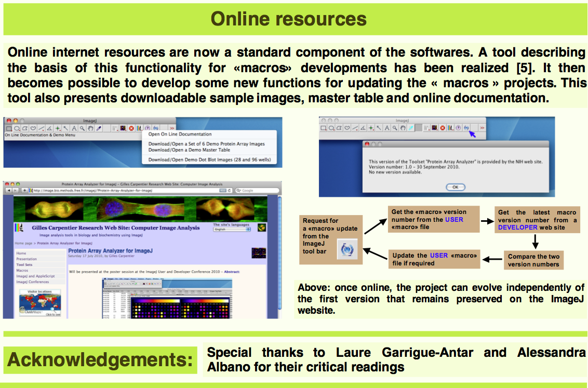This screenshot has width=588, height=388.
Task: Reload the page with browser refresh button
Action: (229, 191)
